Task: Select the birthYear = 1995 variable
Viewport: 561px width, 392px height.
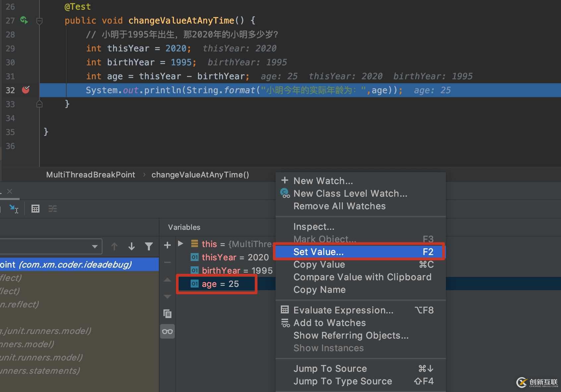Action: [231, 271]
